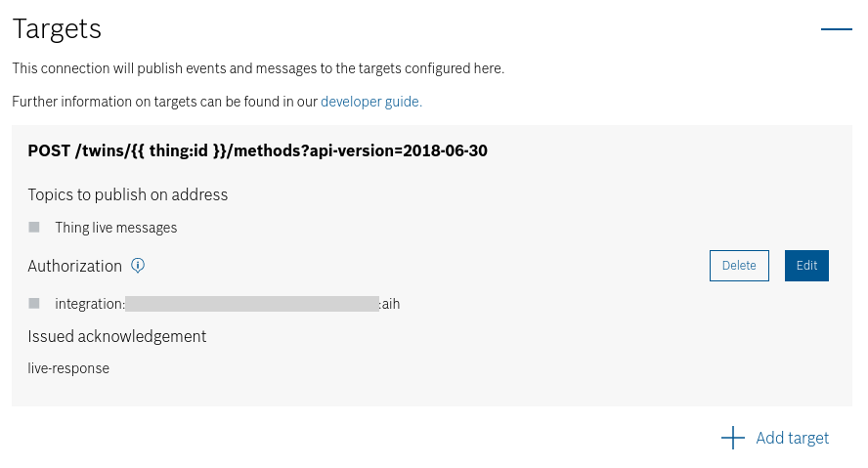Click the Delete target button
The image size is (868, 468).
tap(739, 266)
